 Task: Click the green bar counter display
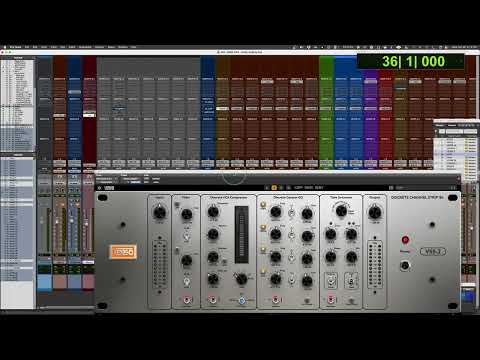coord(411,62)
